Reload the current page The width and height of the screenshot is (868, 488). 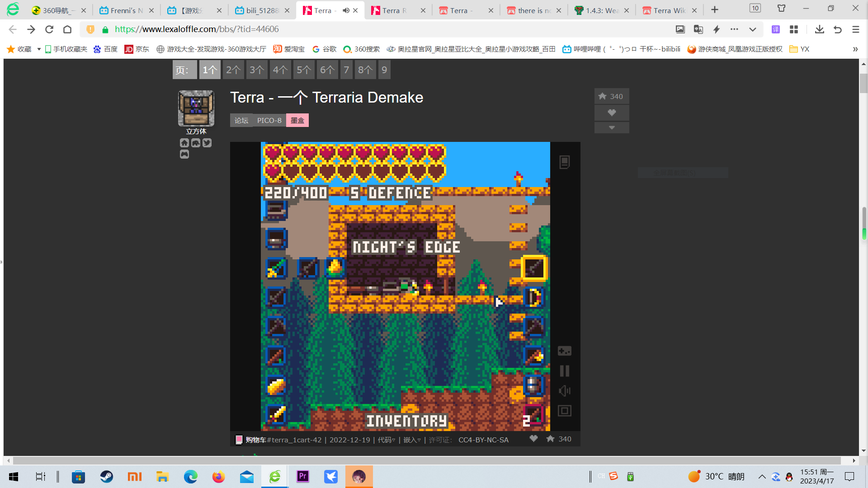49,29
